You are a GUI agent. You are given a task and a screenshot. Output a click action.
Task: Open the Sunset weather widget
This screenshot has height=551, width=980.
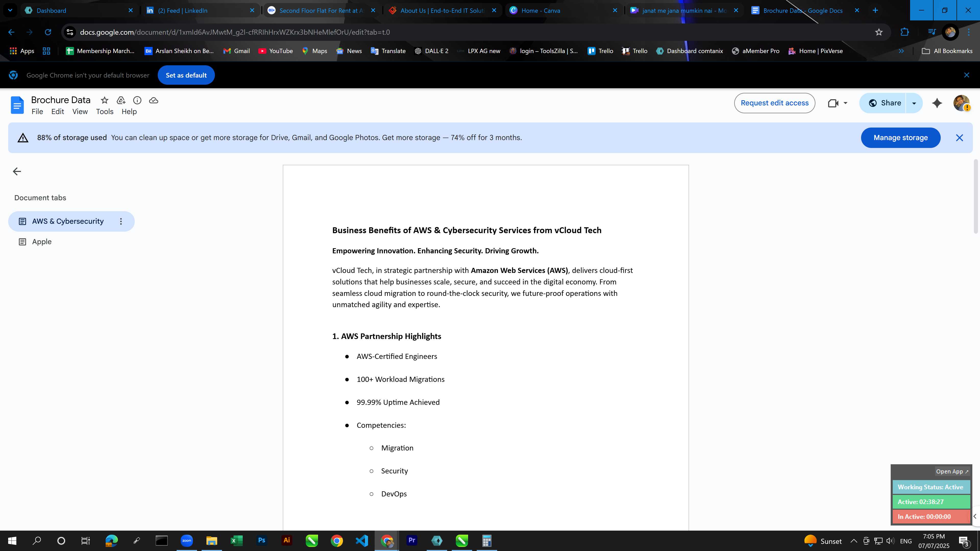tap(823, 541)
